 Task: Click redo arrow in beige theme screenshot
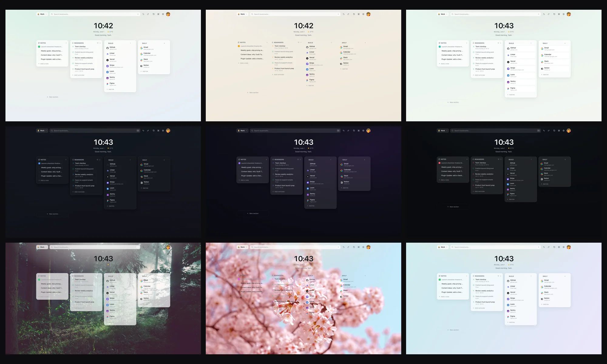coord(348,14)
